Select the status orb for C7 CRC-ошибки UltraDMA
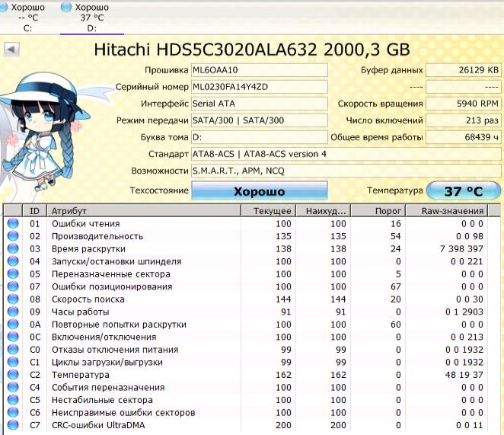The height and width of the screenshot is (435, 504). [x=13, y=424]
